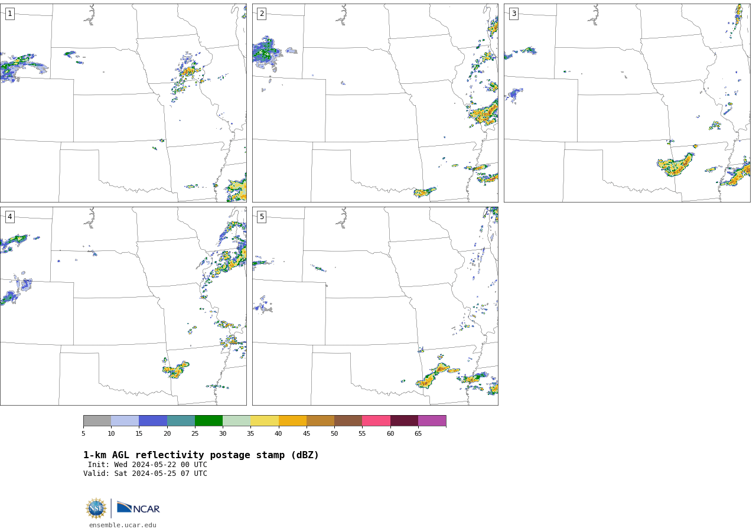Click the maroon 60-65 dBZ swatch
Screen dimensions: 756x532
click(404, 421)
